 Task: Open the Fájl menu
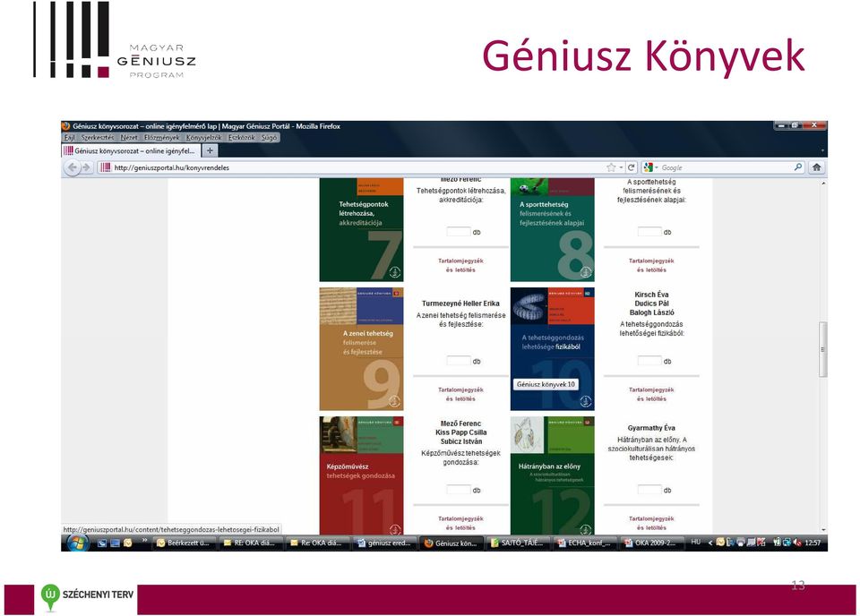click(x=69, y=138)
